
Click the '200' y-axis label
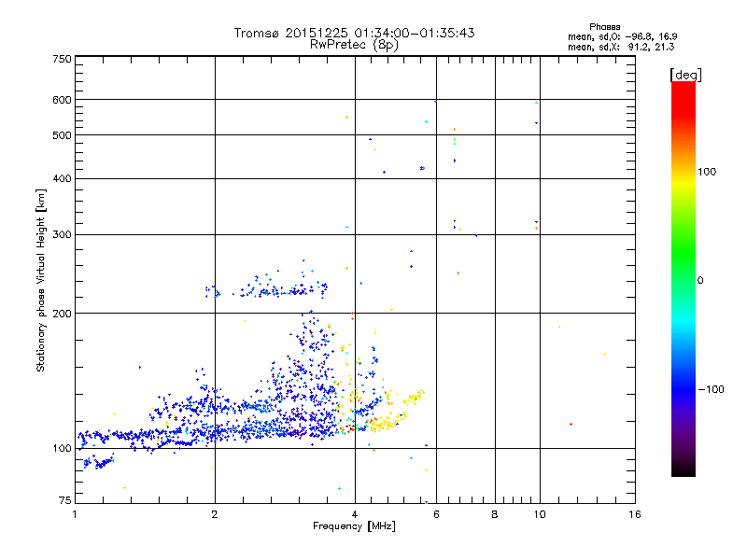pyautogui.click(x=62, y=314)
